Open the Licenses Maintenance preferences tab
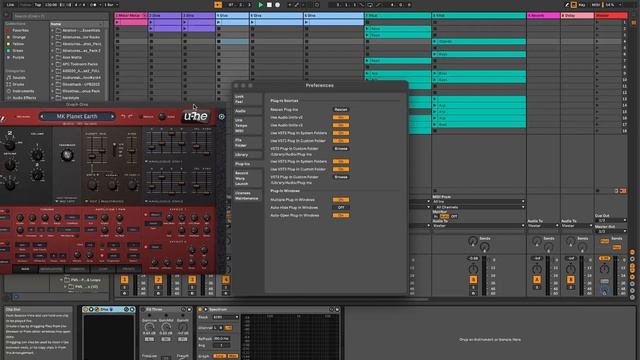The image size is (640, 360). point(247,196)
